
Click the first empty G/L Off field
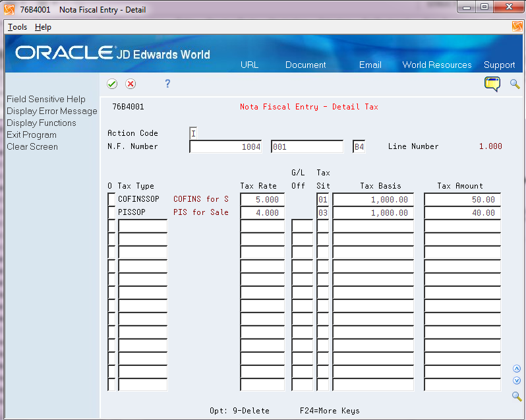tap(303, 225)
